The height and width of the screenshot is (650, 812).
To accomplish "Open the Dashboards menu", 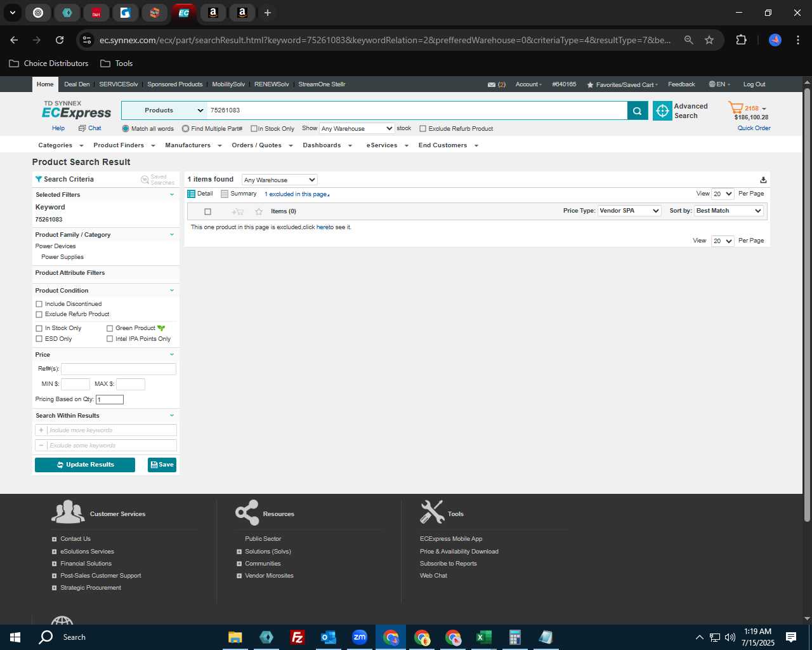I will tap(327, 145).
